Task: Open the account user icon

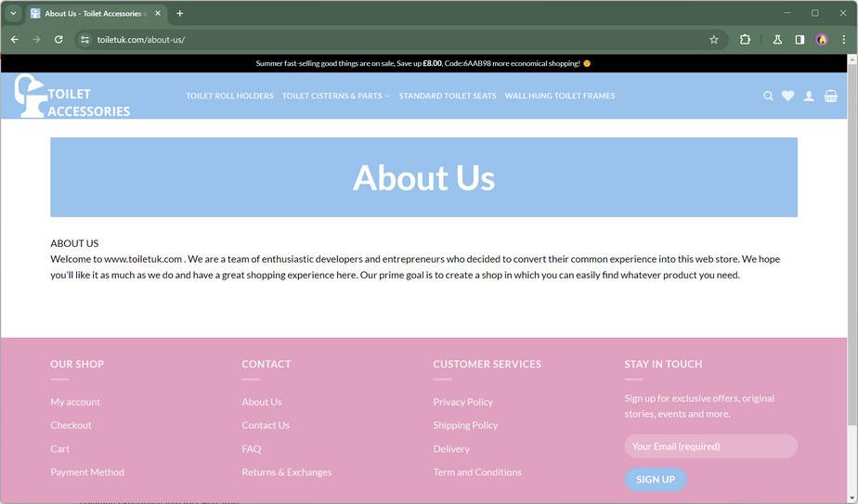Action: [x=809, y=96]
